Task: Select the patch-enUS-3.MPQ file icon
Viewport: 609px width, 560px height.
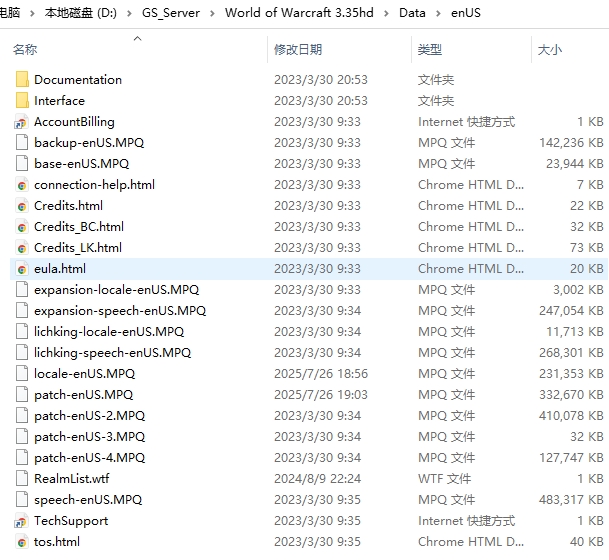Action: 22,437
